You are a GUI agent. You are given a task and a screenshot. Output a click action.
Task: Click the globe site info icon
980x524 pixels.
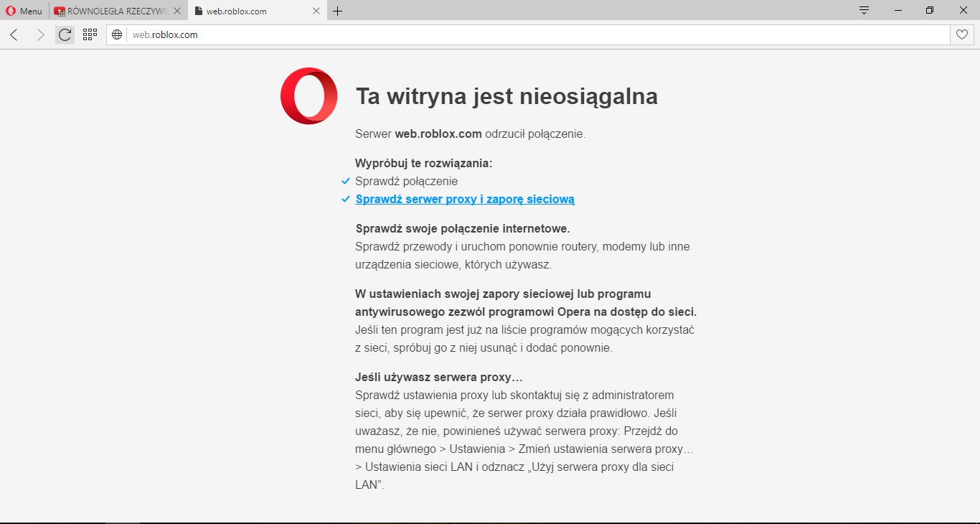pos(118,34)
